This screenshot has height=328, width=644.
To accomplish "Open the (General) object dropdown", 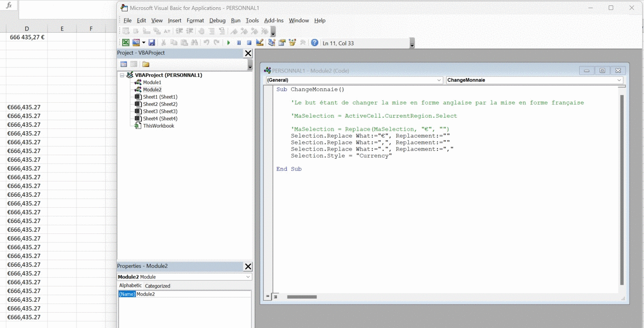I will [439, 80].
